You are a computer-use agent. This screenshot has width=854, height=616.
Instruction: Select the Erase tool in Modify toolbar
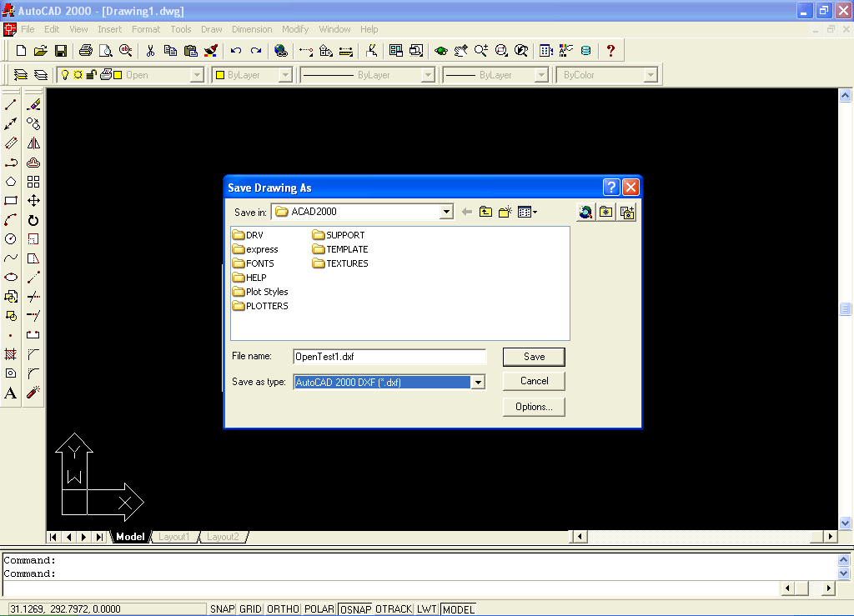(x=33, y=104)
